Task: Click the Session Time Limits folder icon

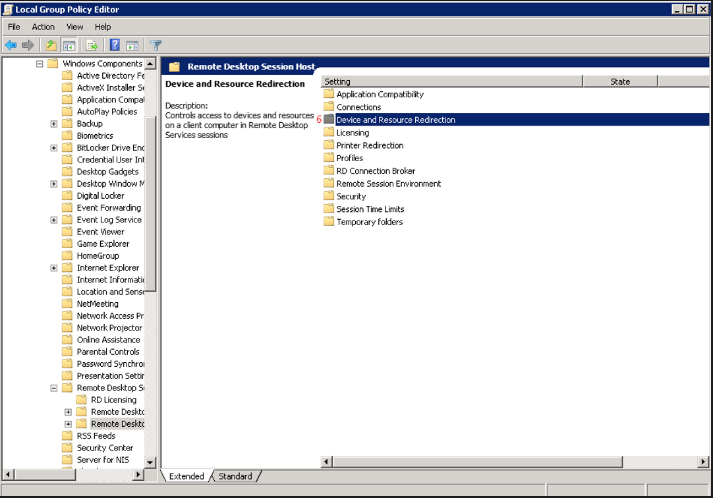Action: coord(329,209)
